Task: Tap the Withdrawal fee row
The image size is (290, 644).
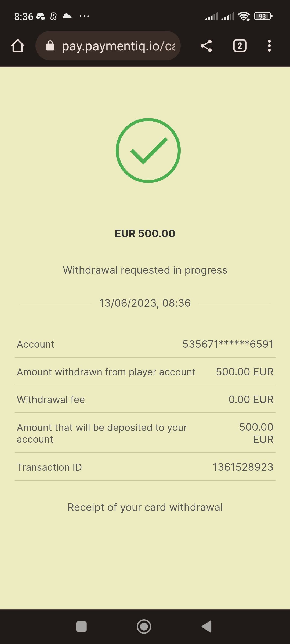Action: pos(145,400)
